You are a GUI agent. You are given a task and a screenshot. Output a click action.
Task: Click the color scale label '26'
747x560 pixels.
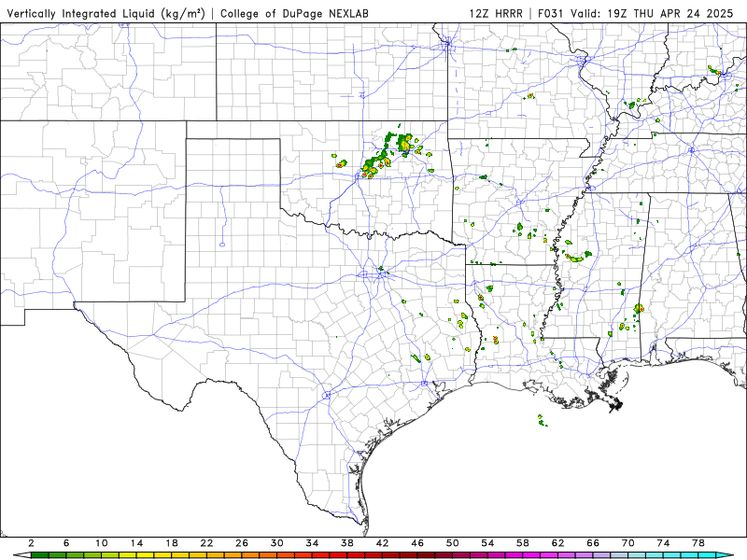(x=242, y=543)
